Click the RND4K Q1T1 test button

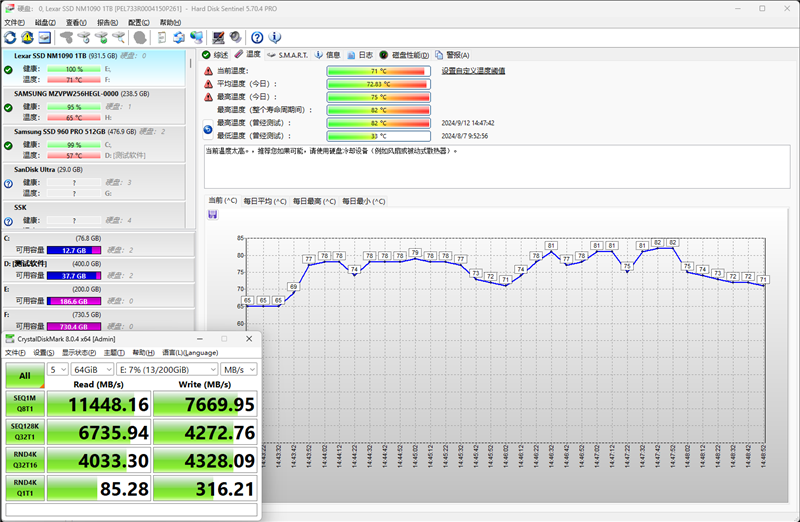pyautogui.click(x=25, y=487)
